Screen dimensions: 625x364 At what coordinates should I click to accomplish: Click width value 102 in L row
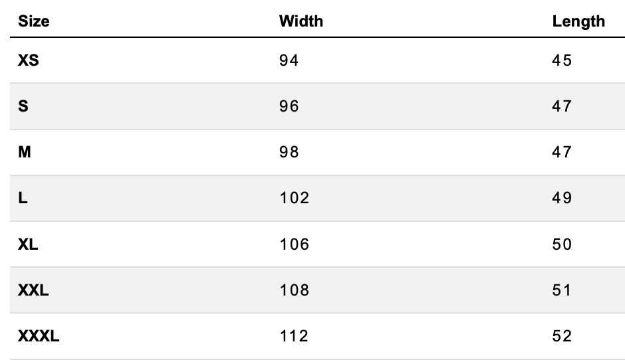point(294,198)
